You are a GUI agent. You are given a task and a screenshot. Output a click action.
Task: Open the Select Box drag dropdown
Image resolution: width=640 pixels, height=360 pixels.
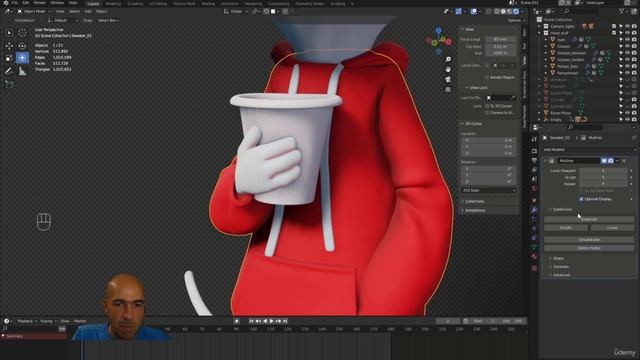point(109,20)
